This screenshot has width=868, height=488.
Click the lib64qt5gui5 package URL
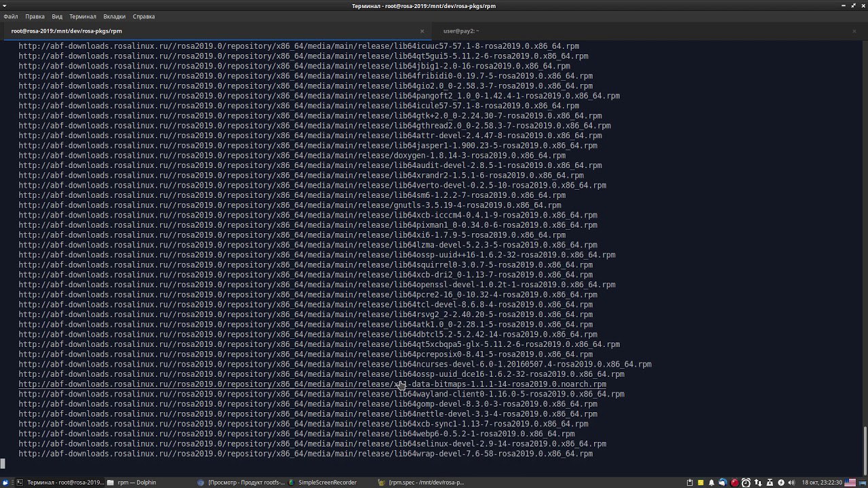(303, 56)
